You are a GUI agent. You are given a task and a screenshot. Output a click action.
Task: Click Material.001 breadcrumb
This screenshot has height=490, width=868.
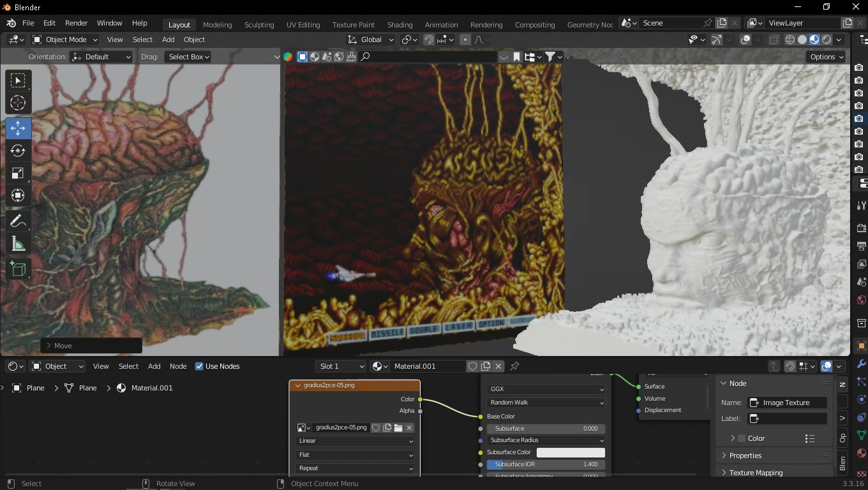coord(145,388)
